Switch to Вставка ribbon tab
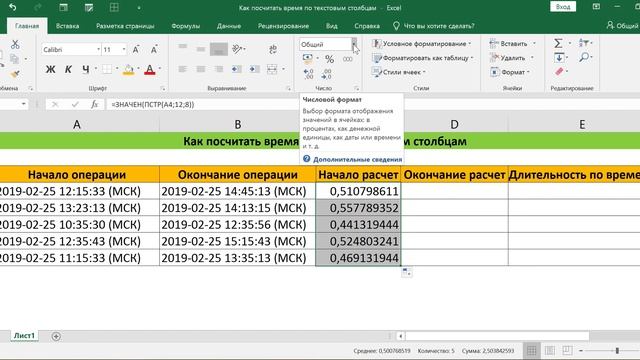Screen dimensions: 640x360 click(x=67, y=26)
